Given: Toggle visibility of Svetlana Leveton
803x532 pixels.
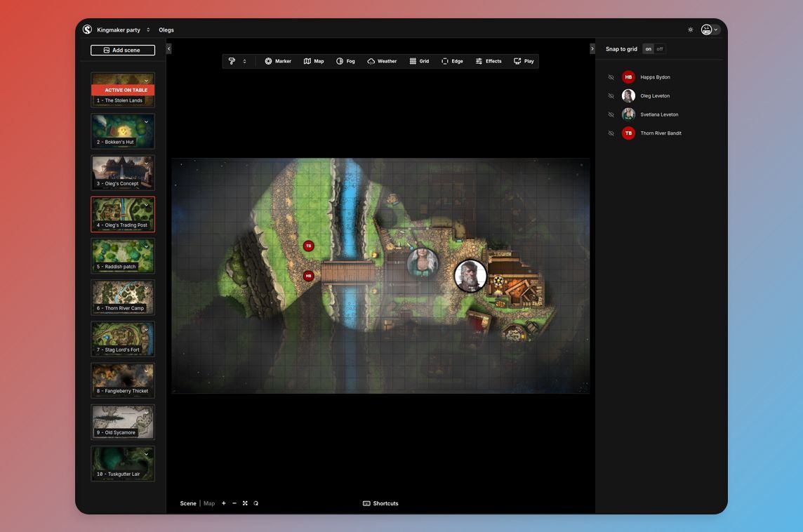Looking at the screenshot, I should click(611, 114).
